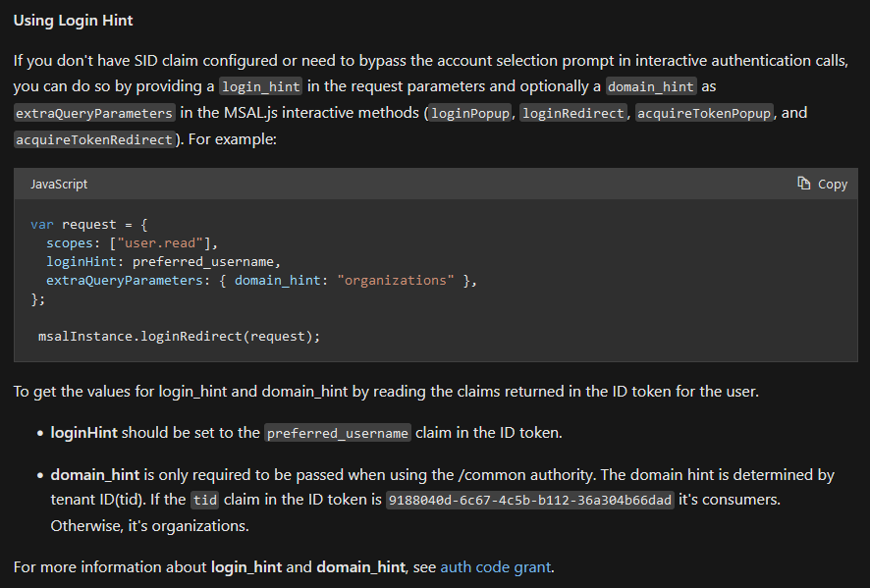Click the login_hint inline code
The width and height of the screenshot is (870, 588).
click(x=261, y=86)
